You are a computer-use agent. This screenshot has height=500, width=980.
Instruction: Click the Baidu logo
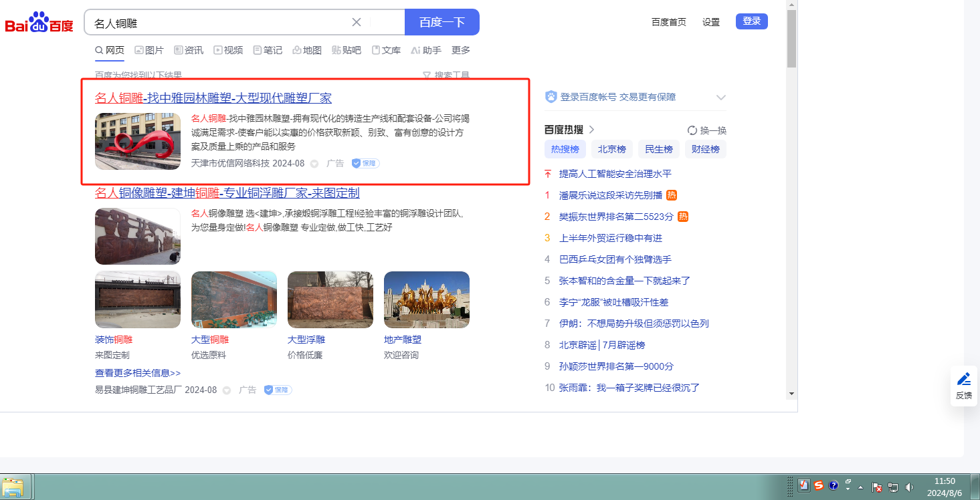tap(39, 23)
